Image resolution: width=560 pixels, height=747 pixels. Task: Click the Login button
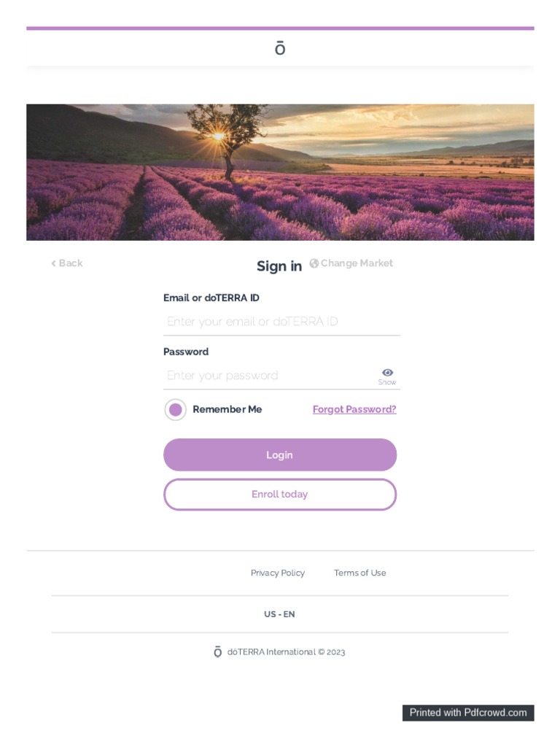(x=280, y=455)
